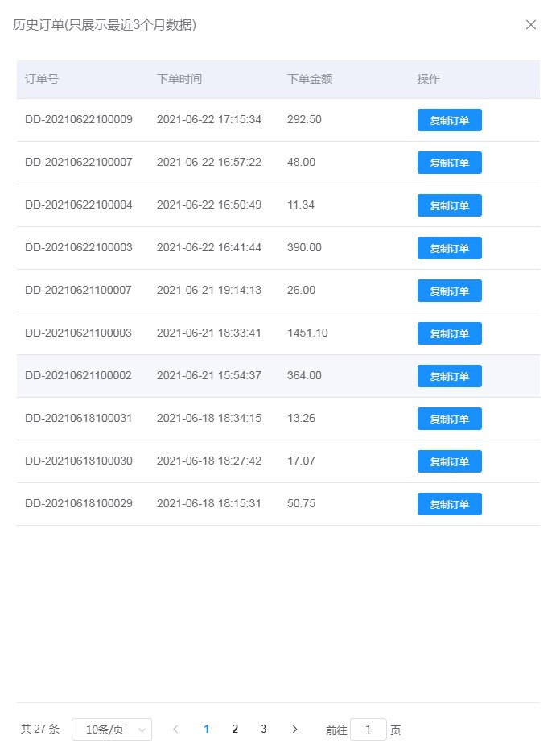This screenshot has height=744, width=560.
Task: Copy order DD-20210621100003
Action: [x=449, y=333]
